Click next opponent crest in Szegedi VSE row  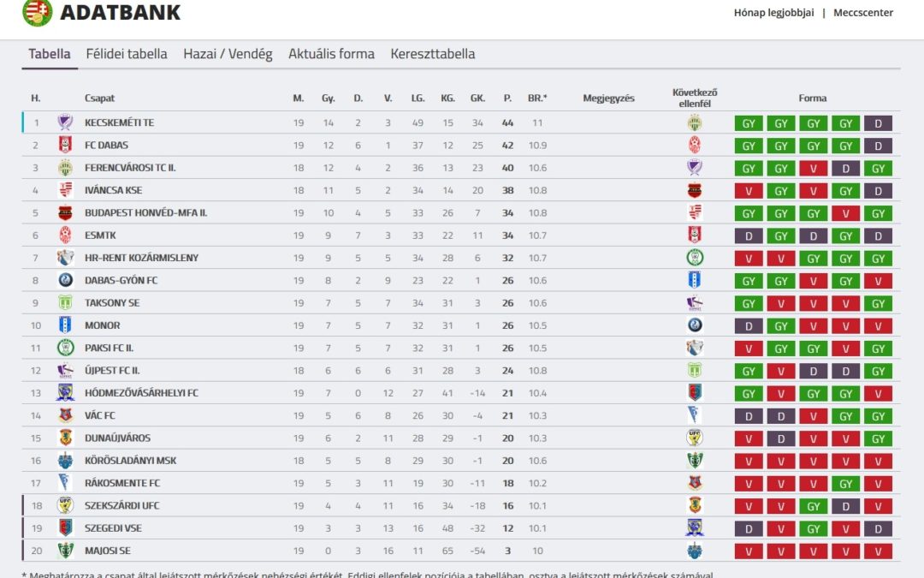pyautogui.click(x=695, y=527)
